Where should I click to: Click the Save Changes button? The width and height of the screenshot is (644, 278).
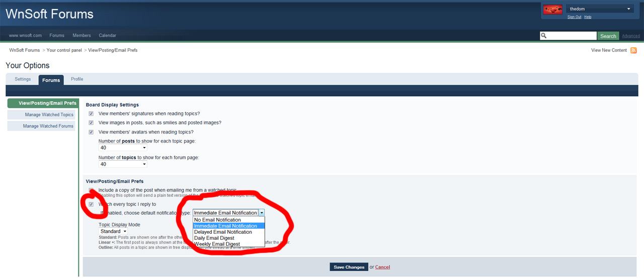[349, 267]
